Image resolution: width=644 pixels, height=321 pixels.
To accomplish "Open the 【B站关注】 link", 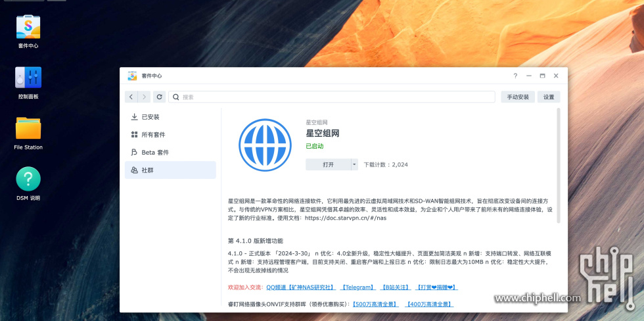I will tap(396, 287).
